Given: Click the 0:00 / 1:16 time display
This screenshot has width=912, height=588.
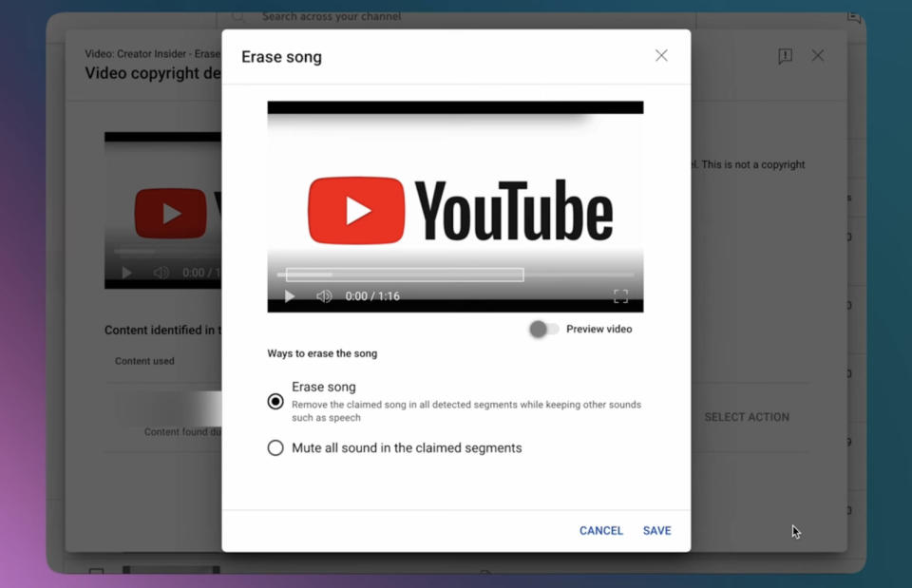Looking at the screenshot, I should coord(372,296).
